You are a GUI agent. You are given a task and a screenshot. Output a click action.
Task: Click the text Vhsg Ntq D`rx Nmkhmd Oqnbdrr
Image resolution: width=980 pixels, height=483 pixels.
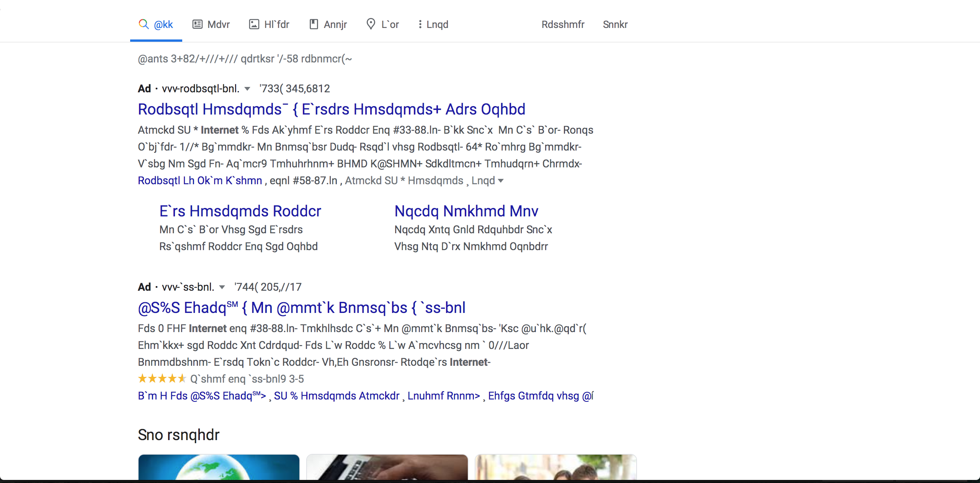point(471,247)
